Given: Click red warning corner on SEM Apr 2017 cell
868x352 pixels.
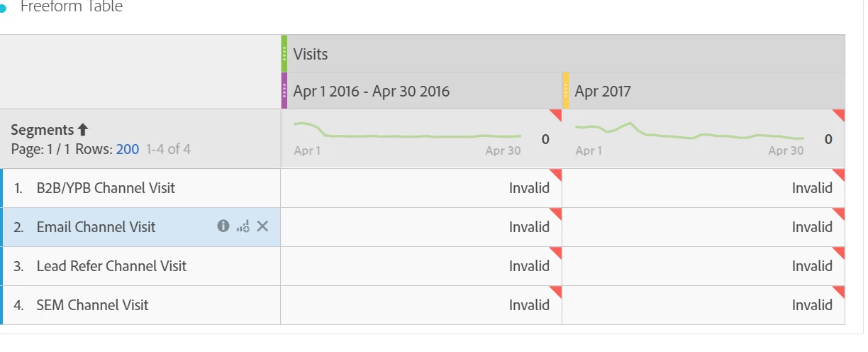Looking at the screenshot, I should click(x=839, y=291).
